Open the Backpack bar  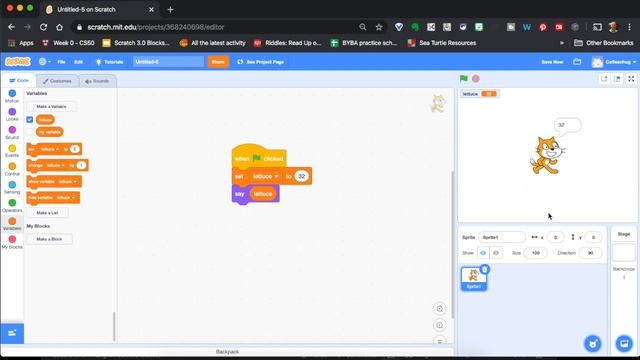point(227,351)
